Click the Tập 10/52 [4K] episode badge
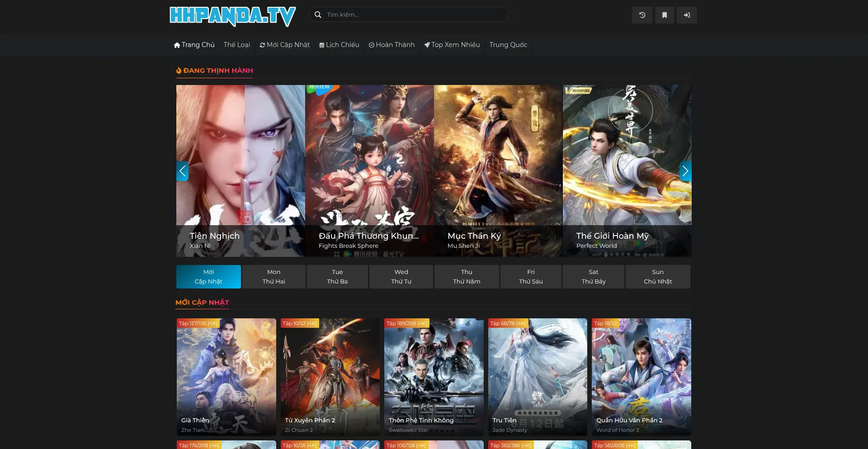The image size is (868, 449). [x=300, y=323]
